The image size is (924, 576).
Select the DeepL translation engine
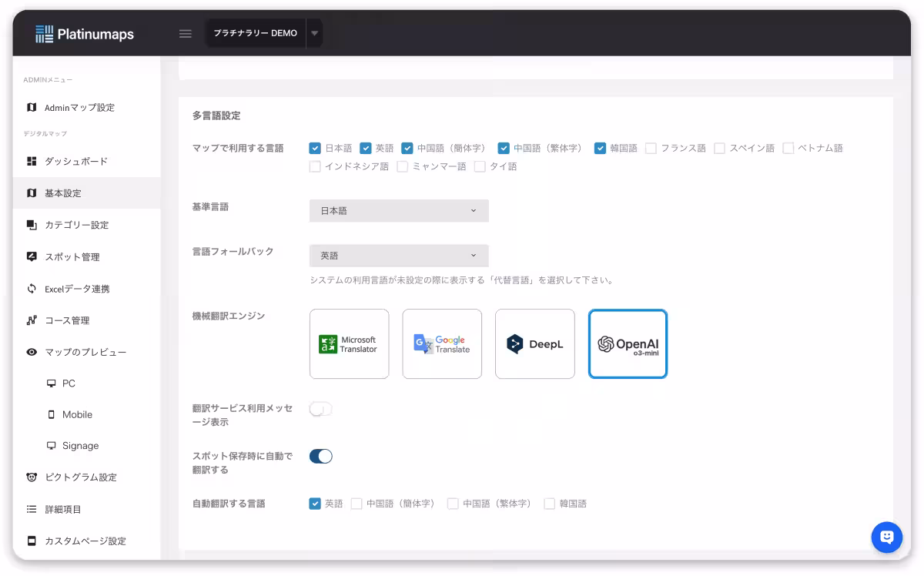pos(534,343)
